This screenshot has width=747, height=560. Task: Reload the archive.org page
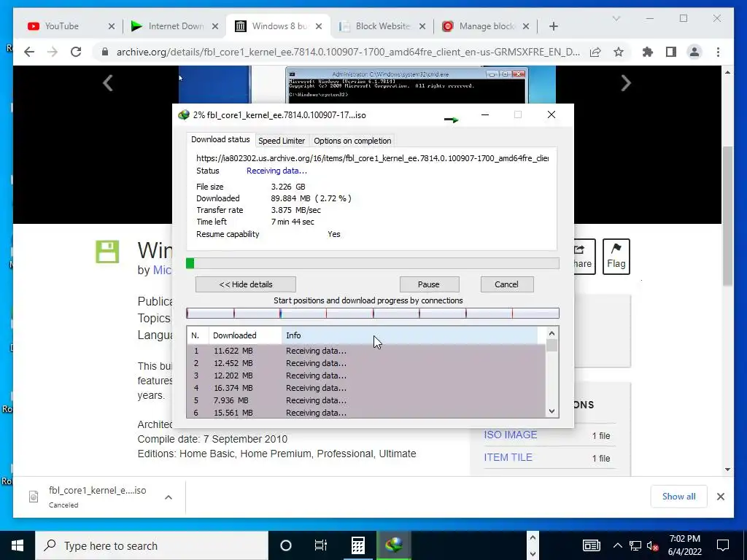76,52
